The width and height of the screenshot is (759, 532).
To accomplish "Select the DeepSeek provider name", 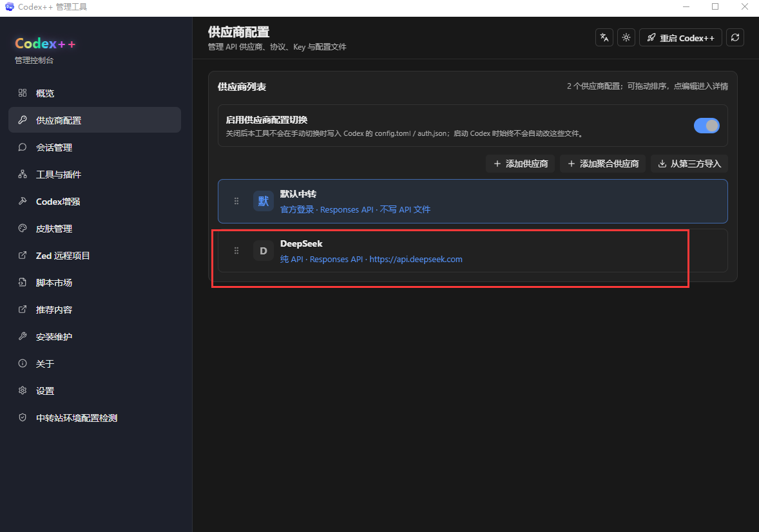I will 301,243.
